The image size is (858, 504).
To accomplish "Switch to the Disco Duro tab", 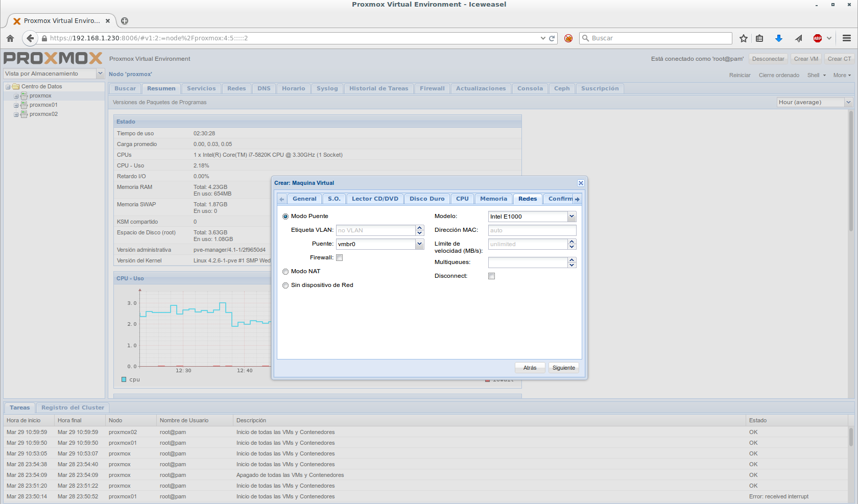I will (x=426, y=199).
